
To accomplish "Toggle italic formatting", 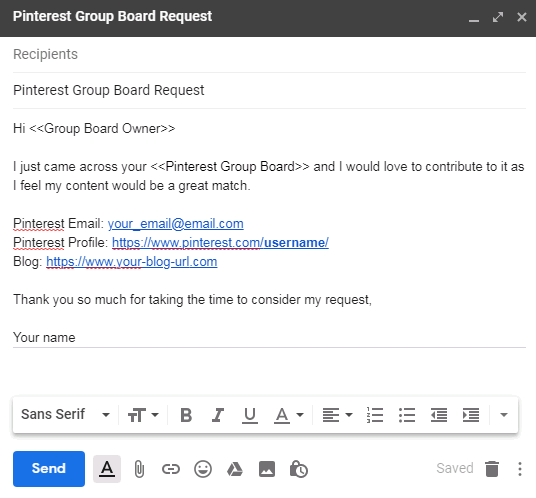I will pos(218,415).
